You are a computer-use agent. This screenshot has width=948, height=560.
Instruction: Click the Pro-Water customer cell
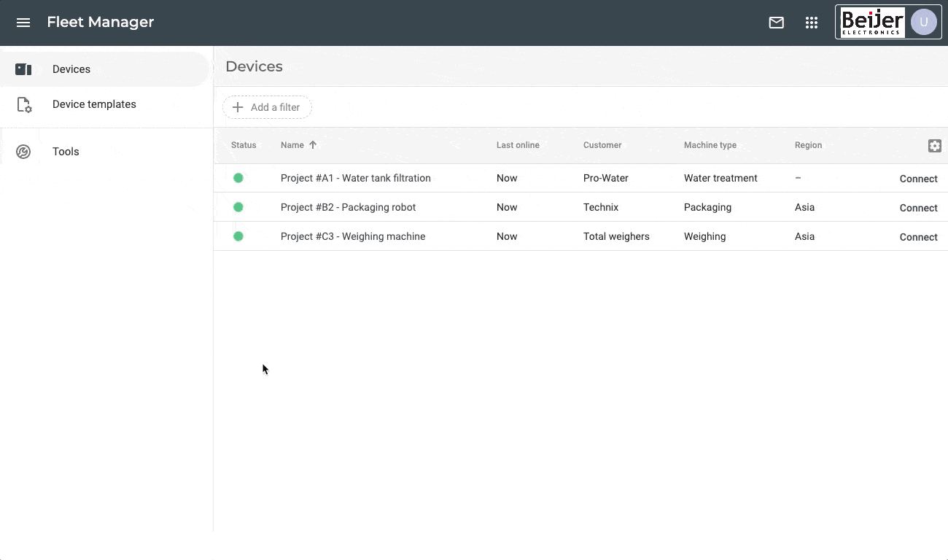[606, 178]
